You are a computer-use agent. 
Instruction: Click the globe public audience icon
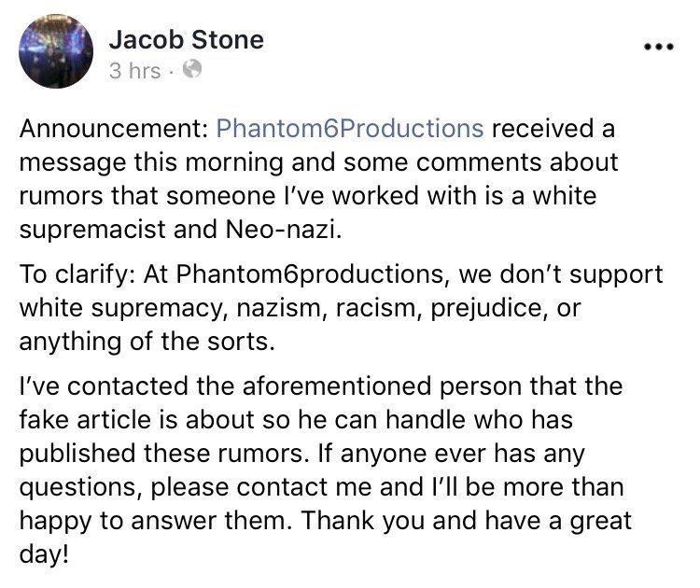coord(192,69)
